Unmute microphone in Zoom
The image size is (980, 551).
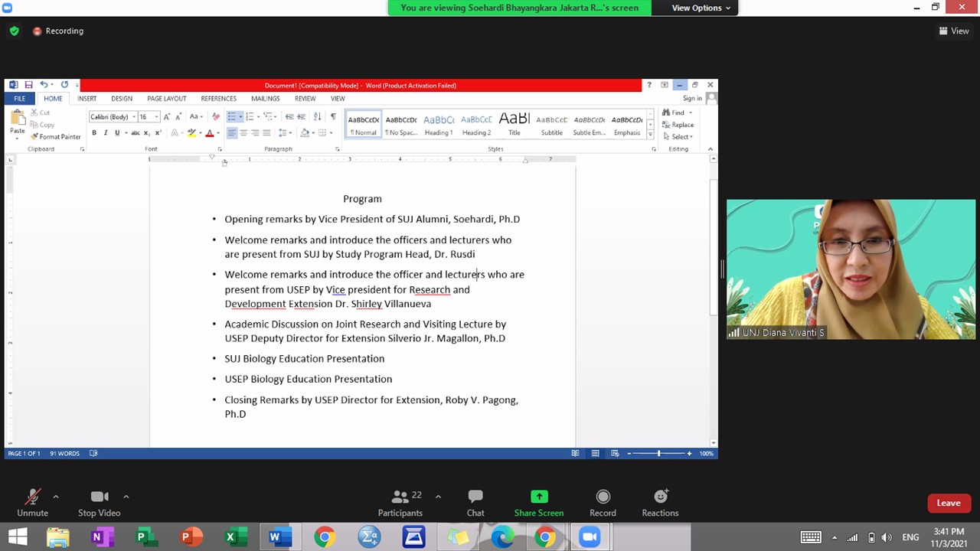32,503
